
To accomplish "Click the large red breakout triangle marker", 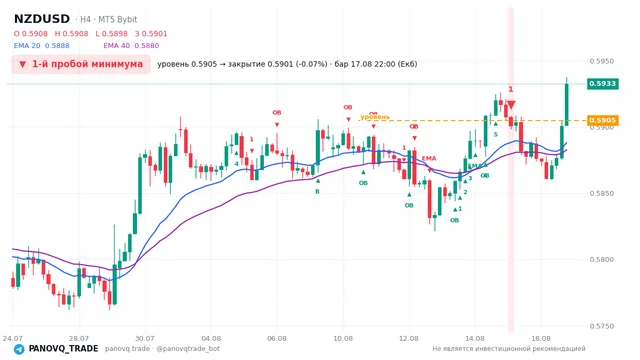I will coord(511,105).
